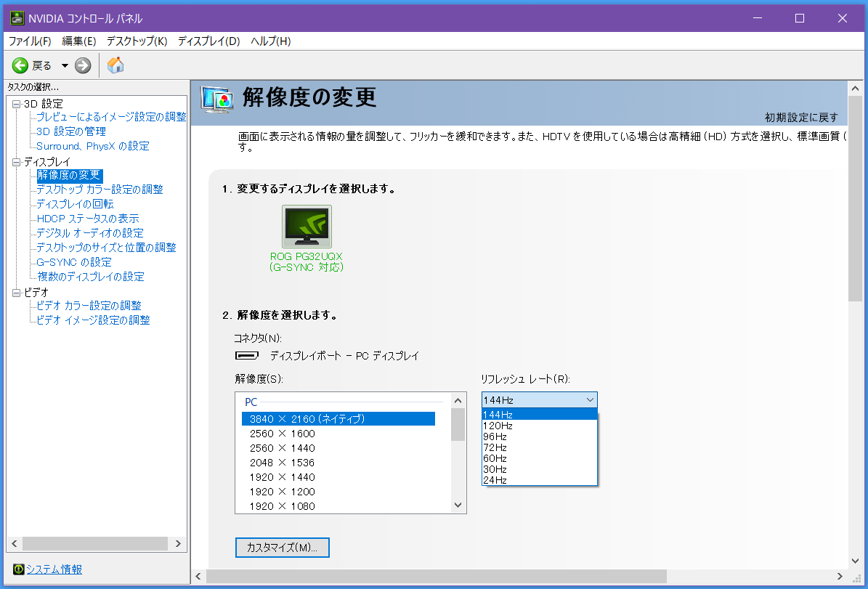The height and width of the screenshot is (589, 868).
Task: Choose 96Hz refresh rate
Action: (x=539, y=436)
